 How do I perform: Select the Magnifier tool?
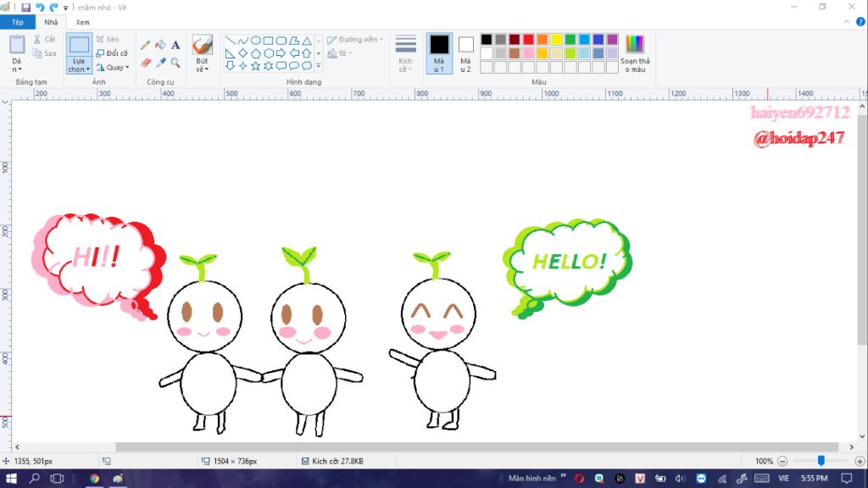[175, 63]
